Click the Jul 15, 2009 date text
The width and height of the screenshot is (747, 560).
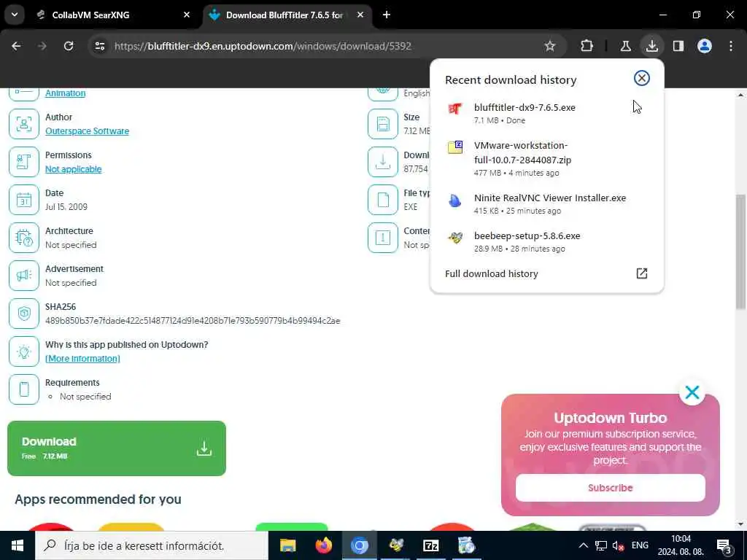point(66,206)
